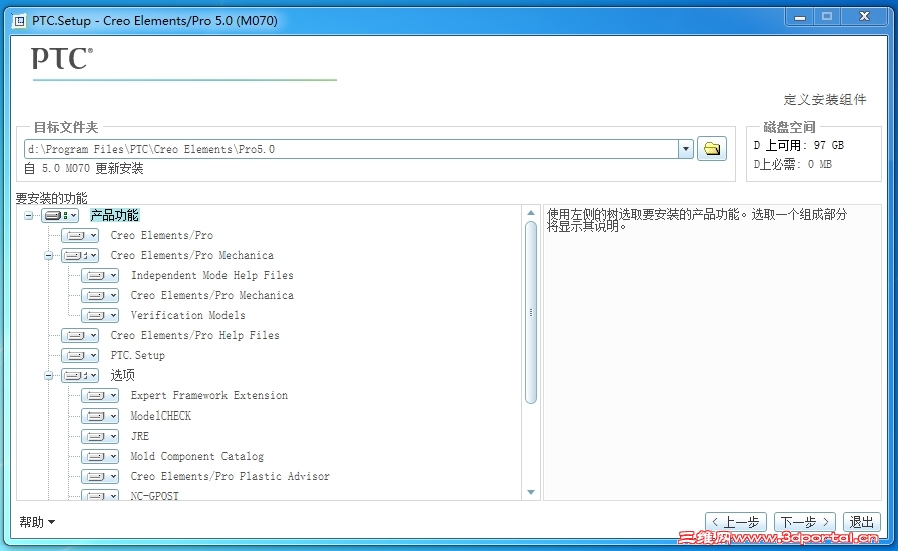Close the PTC.Setup window

click(x=864, y=17)
